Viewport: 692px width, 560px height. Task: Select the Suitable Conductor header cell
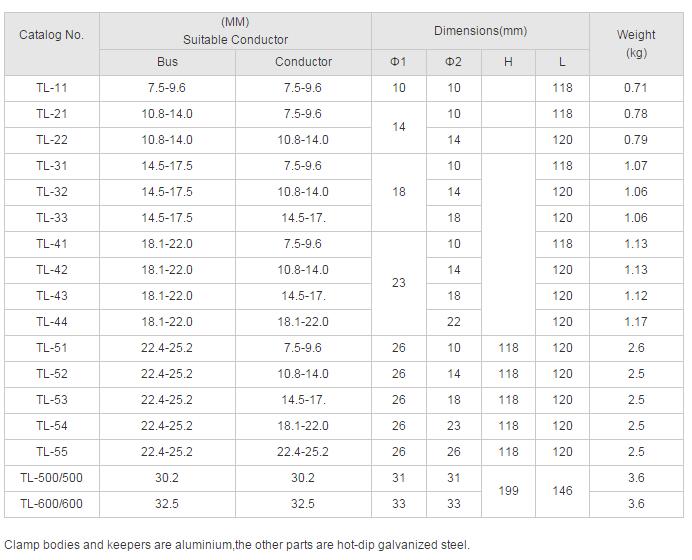pos(235,31)
